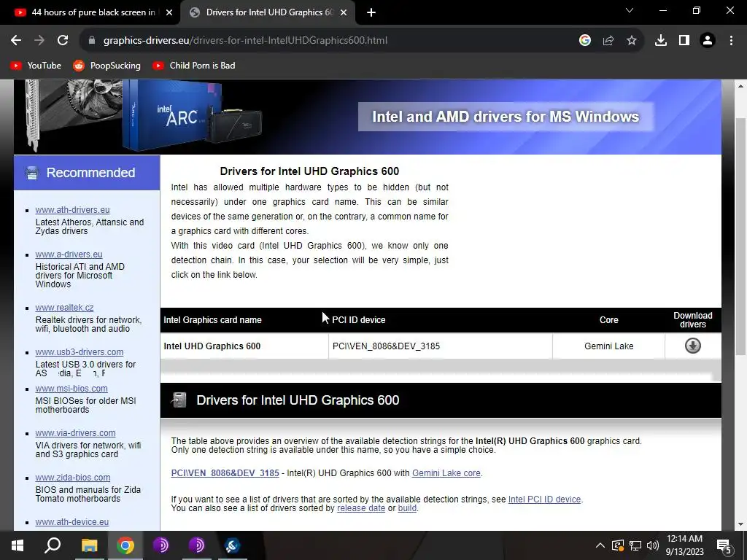Open File Explorer from taskbar
This screenshot has height=560, width=747.
(89, 545)
